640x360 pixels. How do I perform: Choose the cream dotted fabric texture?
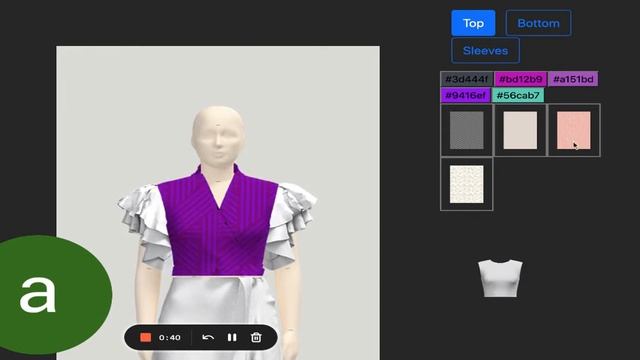tap(467, 184)
